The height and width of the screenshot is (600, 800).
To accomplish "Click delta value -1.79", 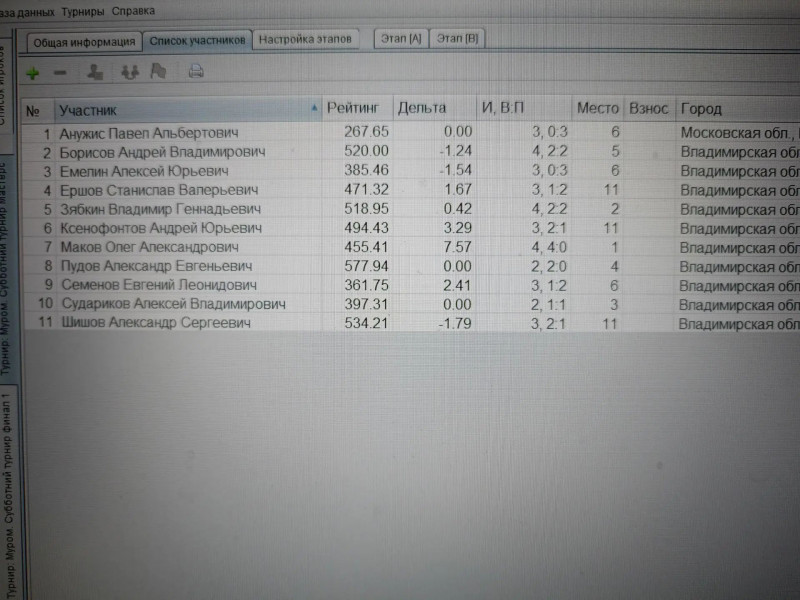I will click(x=455, y=323).
